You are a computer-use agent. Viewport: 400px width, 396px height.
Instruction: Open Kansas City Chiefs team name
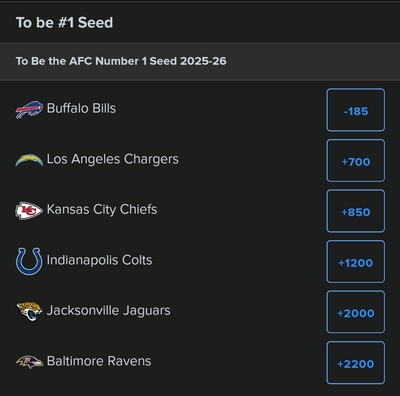tap(102, 210)
